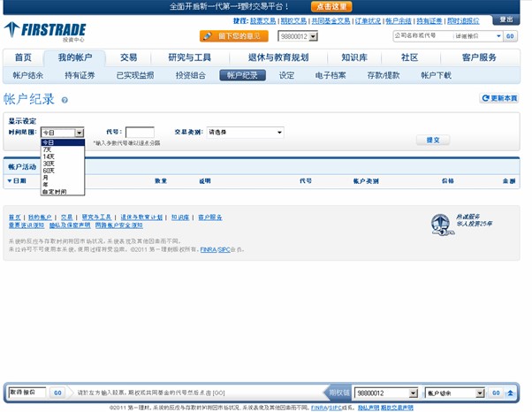Go to the 研究与工具 tab
Image resolution: width=532 pixels, height=412 pixels.
pyautogui.click(x=190, y=57)
